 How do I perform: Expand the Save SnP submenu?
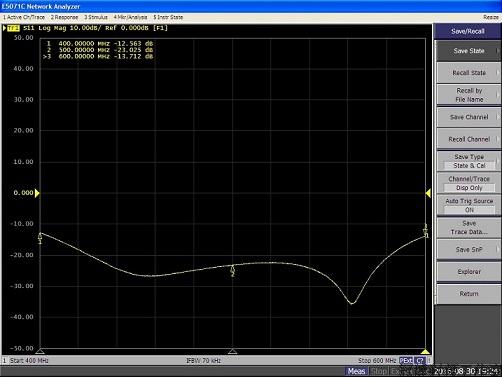(469, 249)
